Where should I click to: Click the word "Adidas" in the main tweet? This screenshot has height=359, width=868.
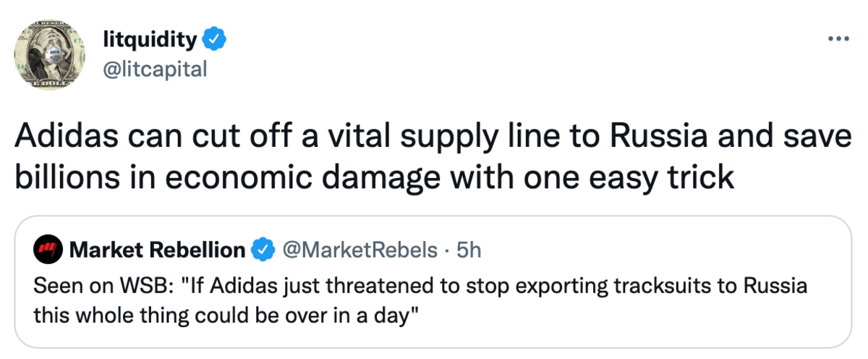[x=57, y=138]
